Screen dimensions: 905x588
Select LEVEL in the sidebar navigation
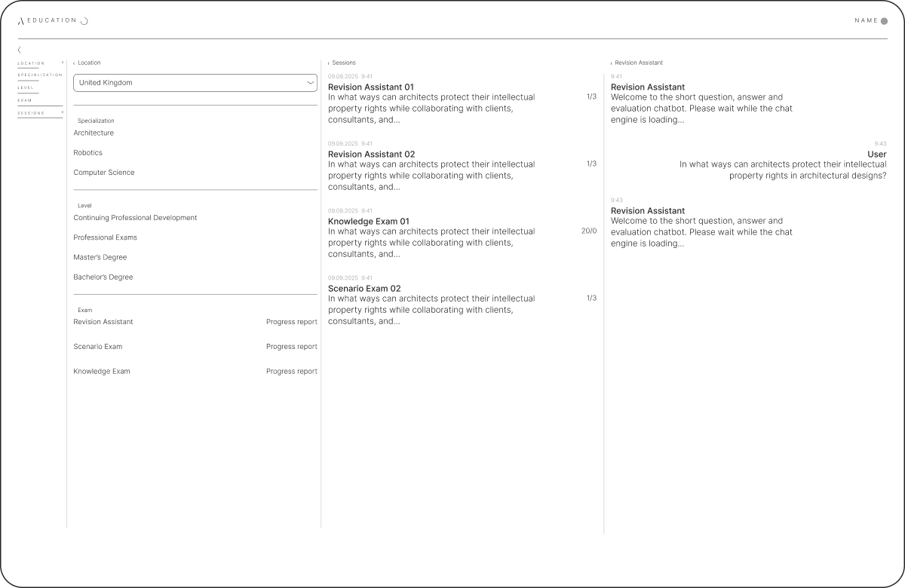(26, 87)
